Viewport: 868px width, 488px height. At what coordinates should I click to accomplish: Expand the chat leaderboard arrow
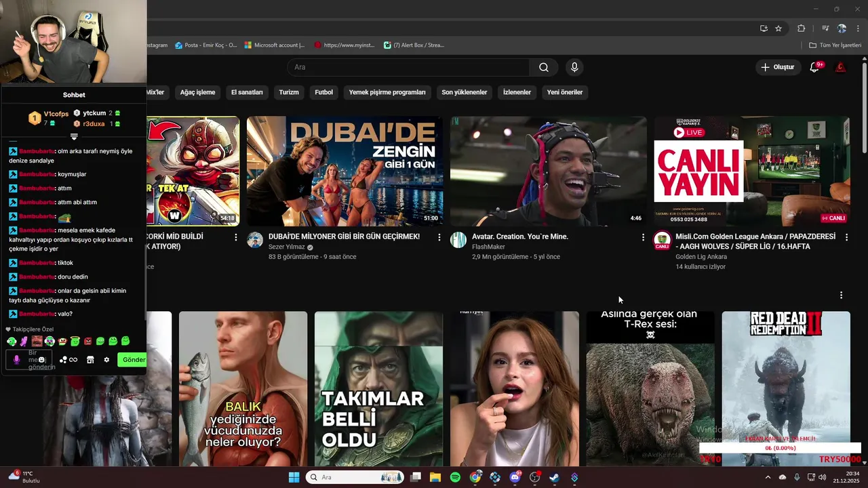74,137
